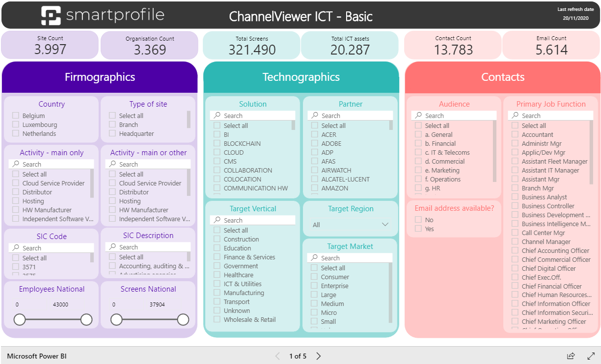Screen dimensions: 601x364
Task: Click the search icon in Activity - main only
Action: coord(16,164)
